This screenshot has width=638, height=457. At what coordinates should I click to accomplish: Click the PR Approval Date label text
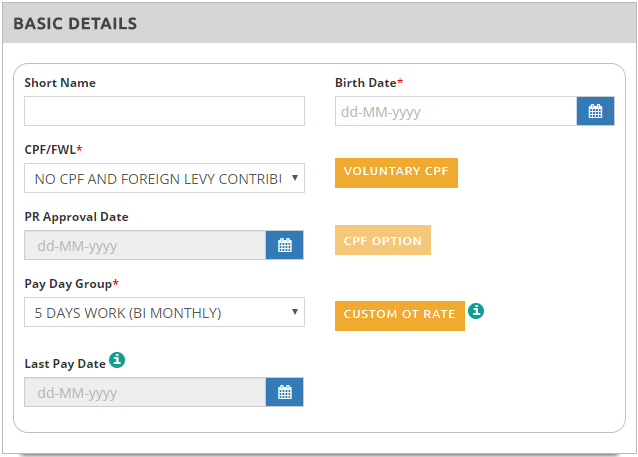point(76,217)
